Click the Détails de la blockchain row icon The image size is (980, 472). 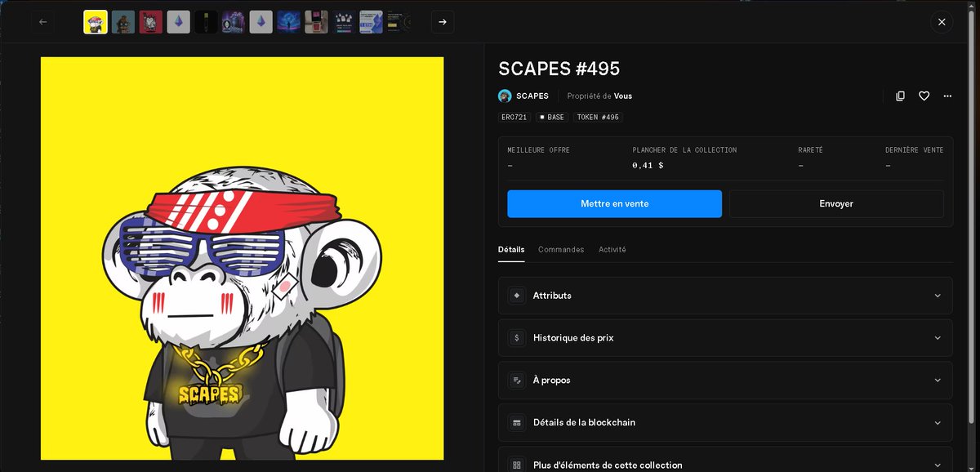pyautogui.click(x=516, y=423)
